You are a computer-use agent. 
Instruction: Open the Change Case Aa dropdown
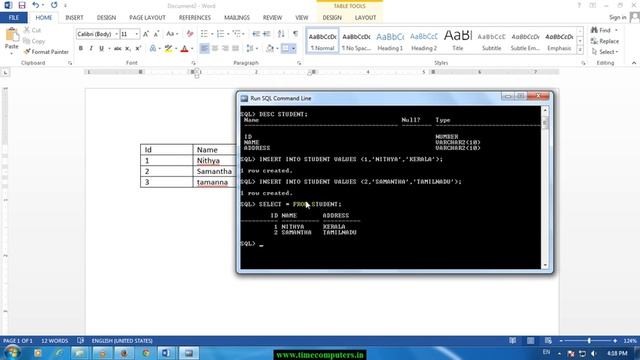(172, 34)
